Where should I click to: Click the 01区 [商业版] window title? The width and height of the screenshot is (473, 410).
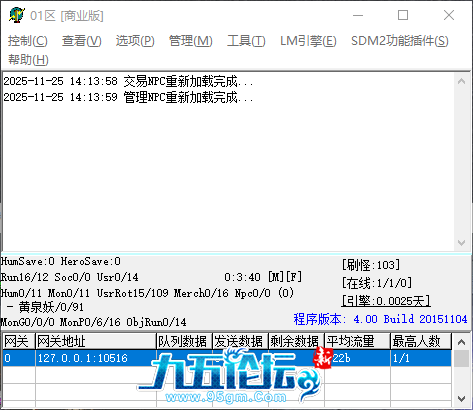(67, 16)
